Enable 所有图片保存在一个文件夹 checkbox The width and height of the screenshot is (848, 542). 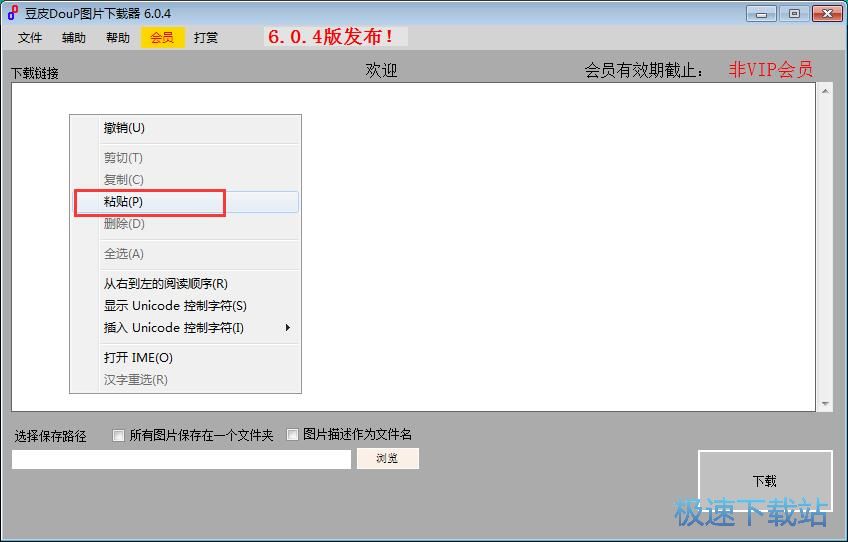(x=118, y=435)
